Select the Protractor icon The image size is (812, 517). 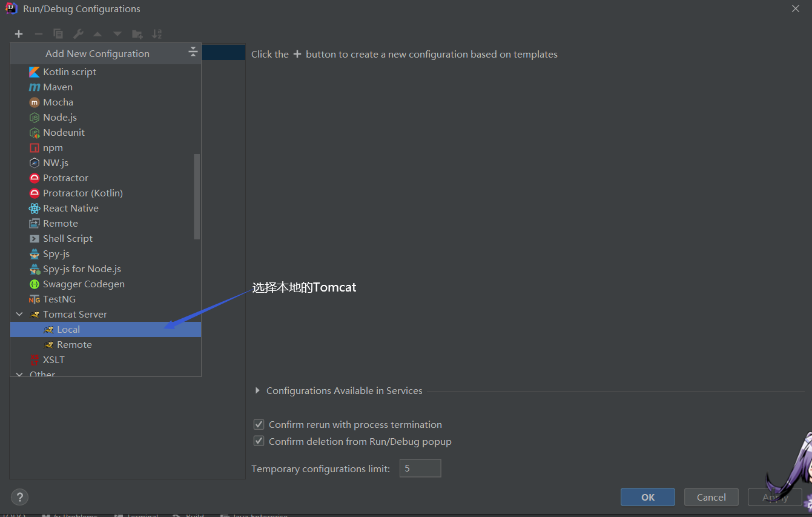[35, 178]
